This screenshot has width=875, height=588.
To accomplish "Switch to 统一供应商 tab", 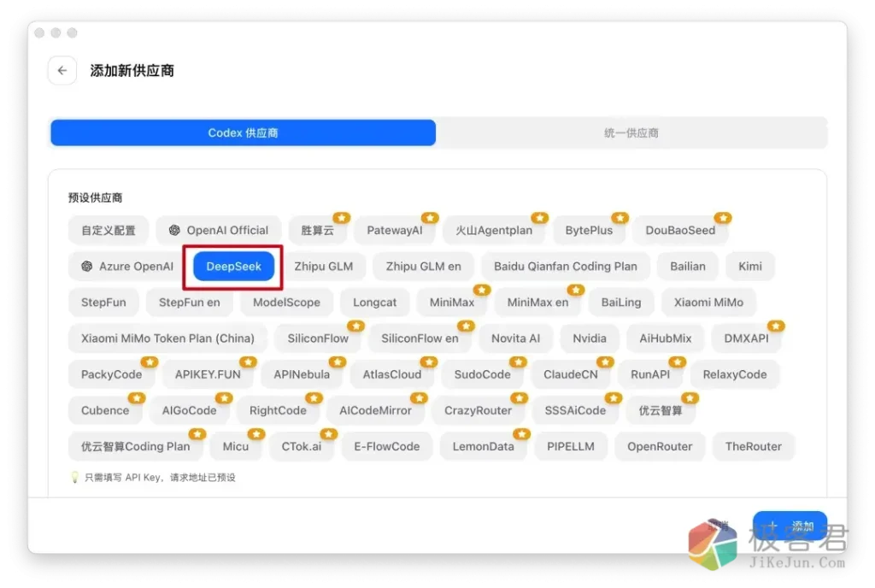I will (x=631, y=132).
